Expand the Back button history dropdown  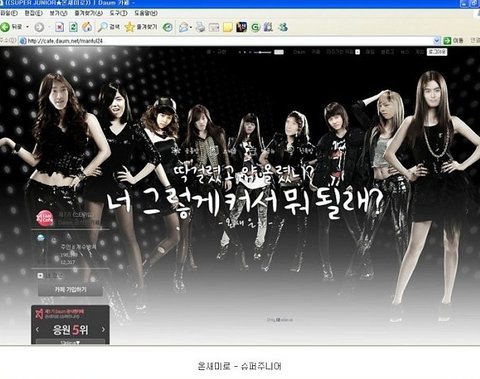pyautogui.click(x=27, y=27)
